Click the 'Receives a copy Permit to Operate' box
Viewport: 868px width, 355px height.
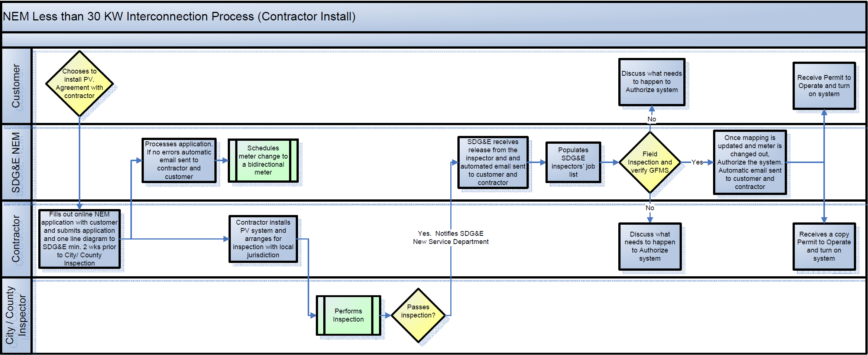(824, 247)
